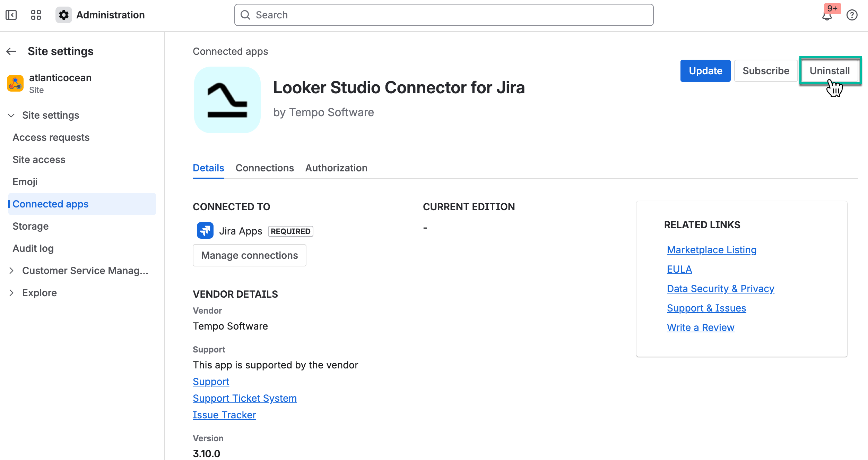Screen dimensions: 868x460
Task: Collapse the sidebar using the top-left panel icon
Action: [x=11, y=15]
